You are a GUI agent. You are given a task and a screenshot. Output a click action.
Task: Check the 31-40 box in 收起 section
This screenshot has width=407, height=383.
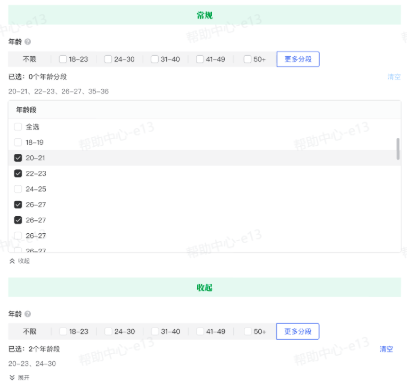click(155, 331)
